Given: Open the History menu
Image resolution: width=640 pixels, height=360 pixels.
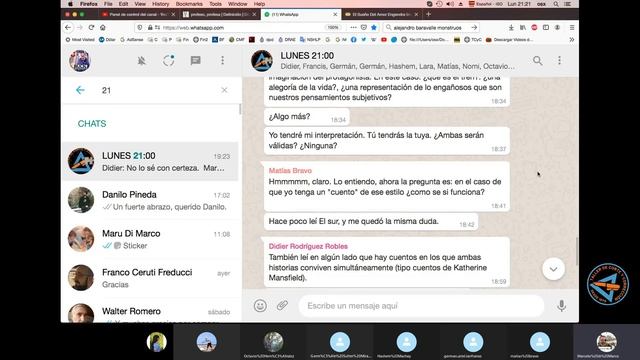Looking at the screenshot, I should point(160,4).
